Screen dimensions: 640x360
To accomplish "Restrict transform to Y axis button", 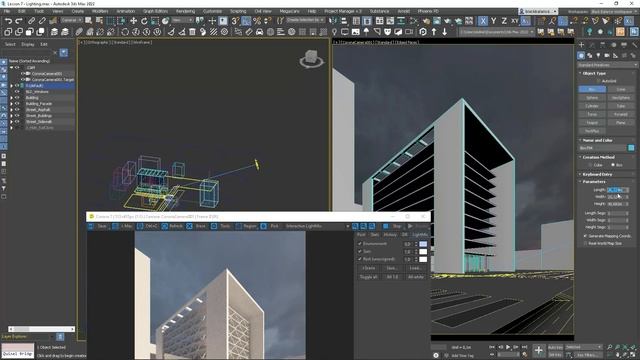I will pyautogui.click(x=493, y=20).
